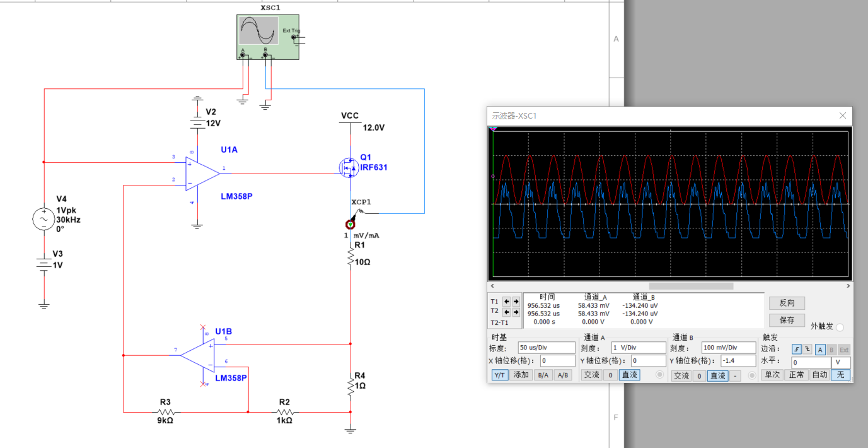
Task: Select resistor R2 1kΩ
Action: click(x=284, y=412)
